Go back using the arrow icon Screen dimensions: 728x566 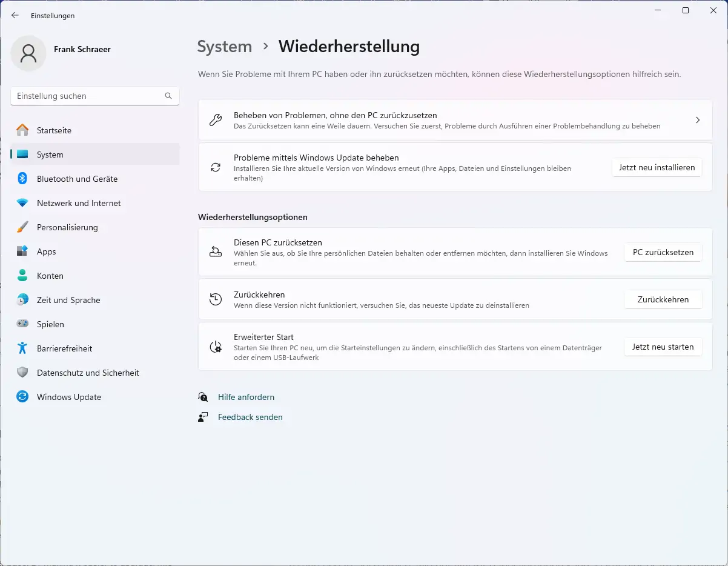15,16
